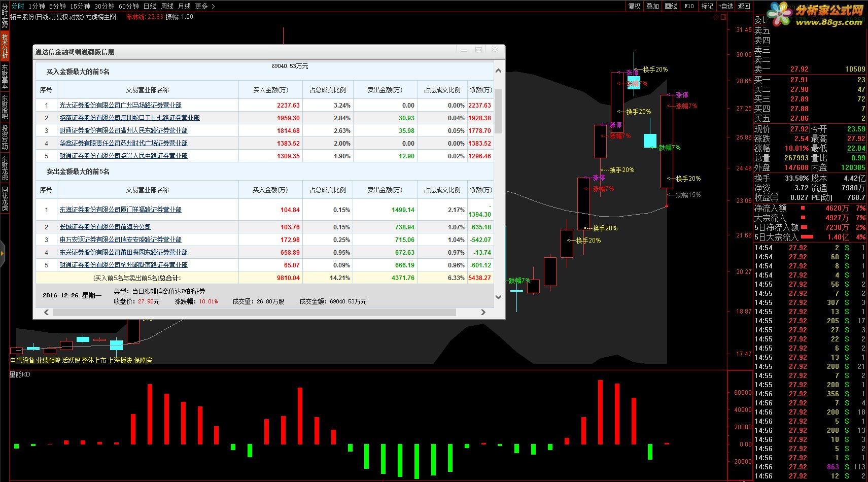Image resolution: width=868 pixels, height=482 pixels.
Task: Open the 招商证券深圳蛇口工业七路营业部 link
Action: [x=129, y=118]
